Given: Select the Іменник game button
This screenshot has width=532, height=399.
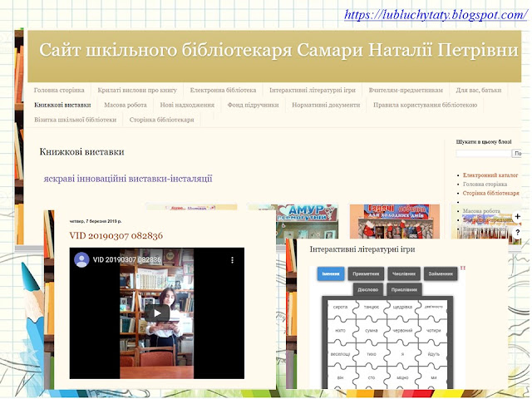Looking at the screenshot, I should (331, 273).
